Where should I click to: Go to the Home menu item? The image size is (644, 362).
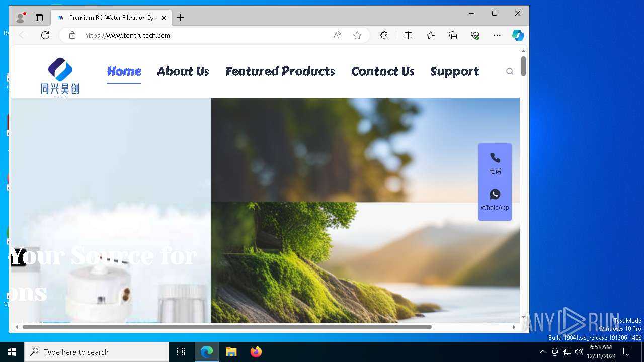click(124, 71)
